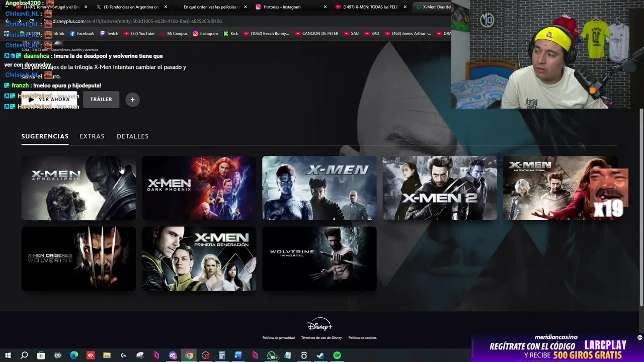Open the James Arthur bookmark
Screen dimensions: 644x362
408,34
